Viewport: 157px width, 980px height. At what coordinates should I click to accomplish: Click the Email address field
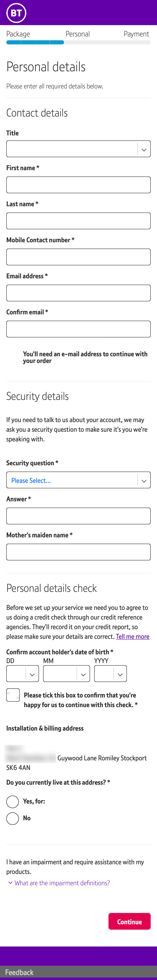[x=78, y=293]
